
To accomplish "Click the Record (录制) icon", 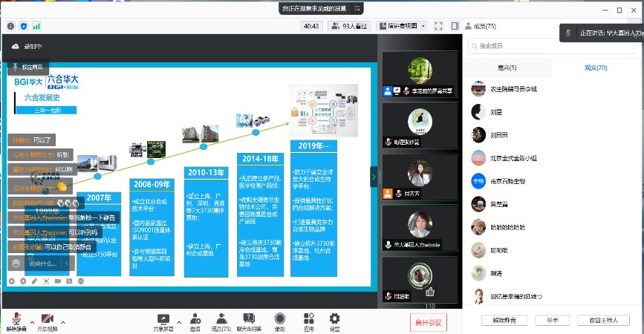I will click(x=279, y=320).
